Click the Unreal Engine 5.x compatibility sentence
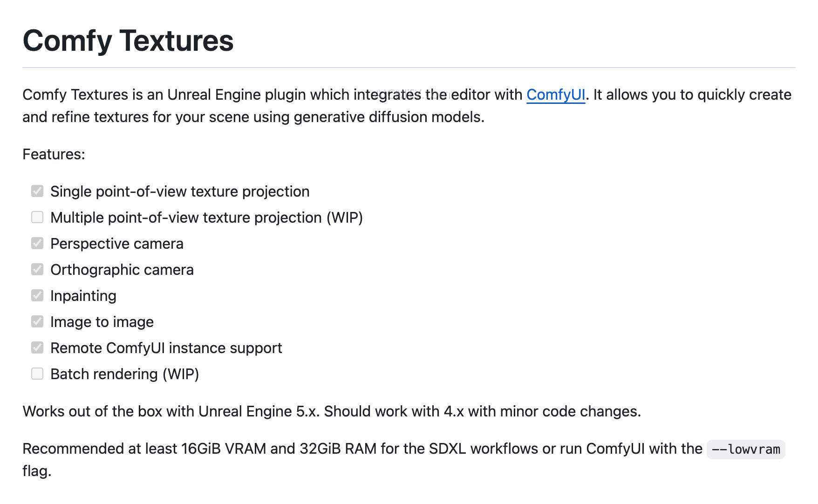 point(332,411)
